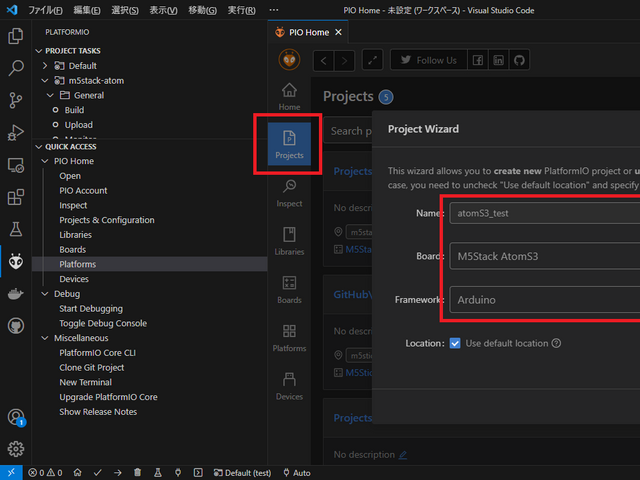This screenshot has height=480, width=640.
Task: Open Home section in PIO sidebar
Action: [289, 97]
